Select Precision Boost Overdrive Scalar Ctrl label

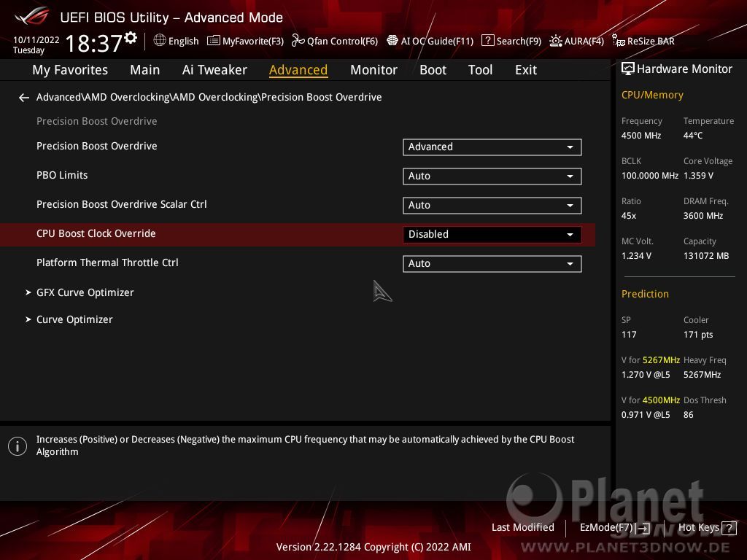(x=122, y=204)
